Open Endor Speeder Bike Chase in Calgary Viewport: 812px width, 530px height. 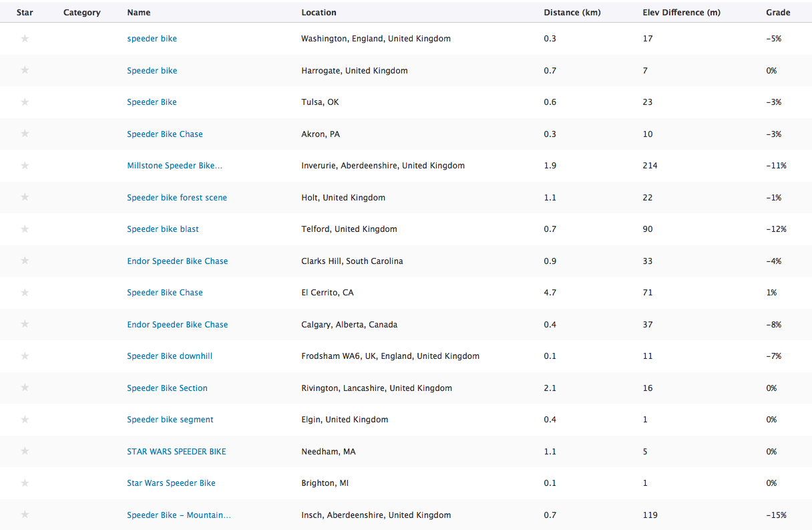click(x=178, y=325)
